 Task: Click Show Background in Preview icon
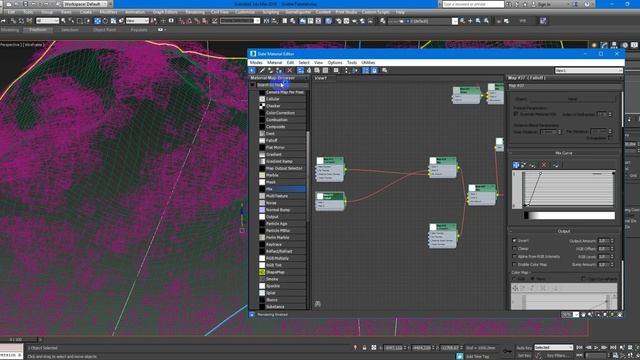[325, 71]
